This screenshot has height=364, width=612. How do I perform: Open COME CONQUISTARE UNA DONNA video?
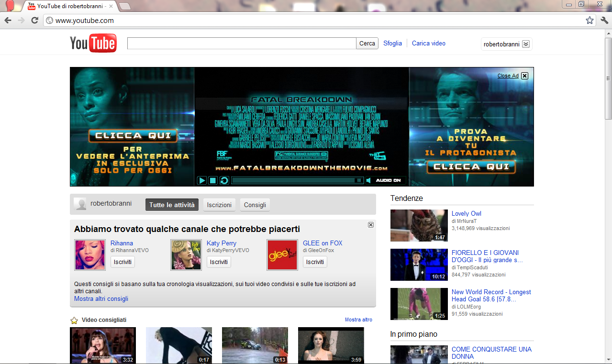[x=491, y=353]
